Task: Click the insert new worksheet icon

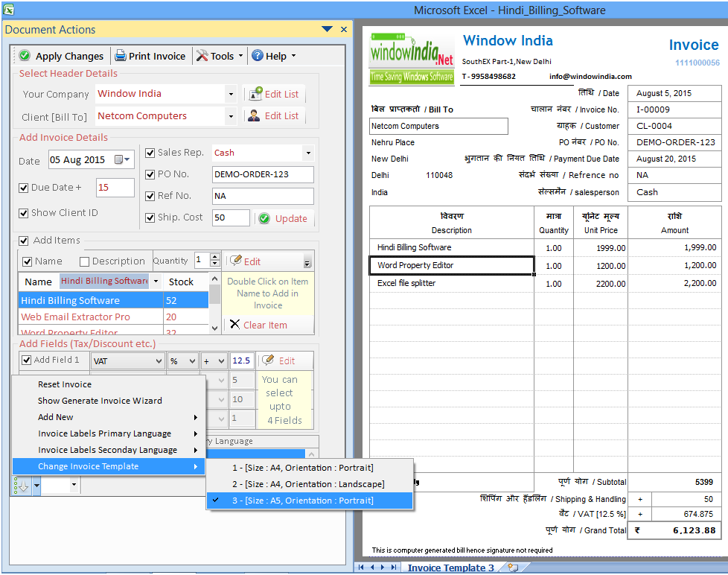Action: [x=513, y=567]
